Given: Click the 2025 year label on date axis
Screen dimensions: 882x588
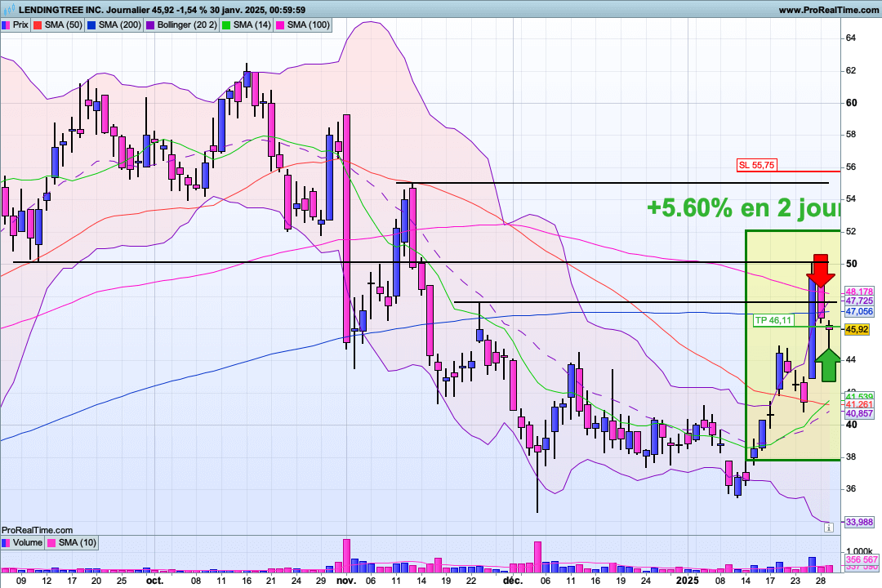Looking at the screenshot, I should (x=688, y=581).
